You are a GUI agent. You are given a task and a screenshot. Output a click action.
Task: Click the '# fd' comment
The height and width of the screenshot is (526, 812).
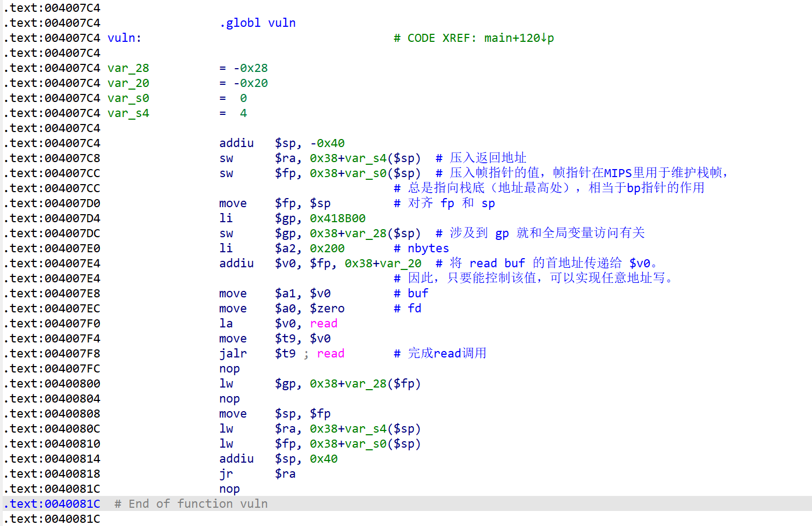point(408,309)
